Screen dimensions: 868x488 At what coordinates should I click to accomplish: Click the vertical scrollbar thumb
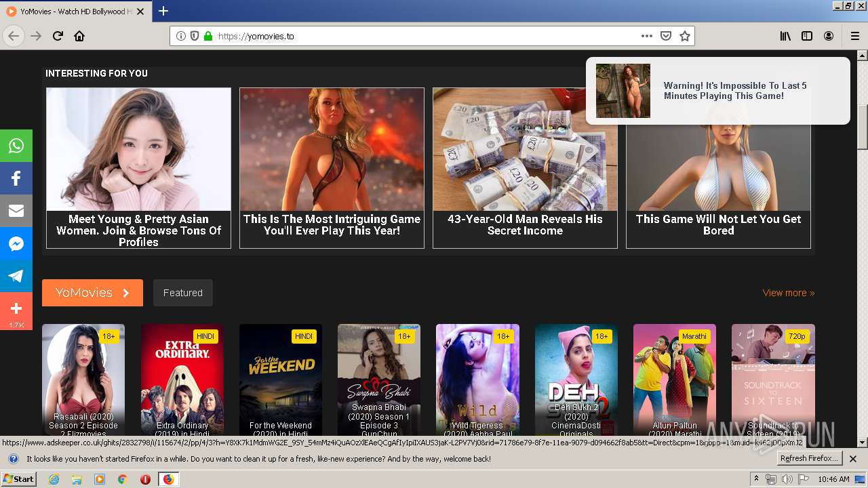[863, 127]
